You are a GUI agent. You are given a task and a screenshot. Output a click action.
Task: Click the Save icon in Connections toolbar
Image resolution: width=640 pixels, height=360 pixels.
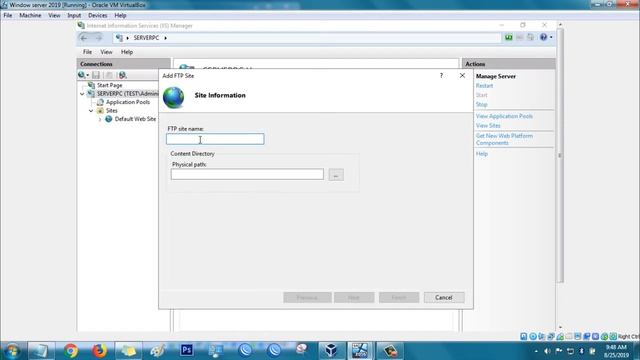click(96, 75)
